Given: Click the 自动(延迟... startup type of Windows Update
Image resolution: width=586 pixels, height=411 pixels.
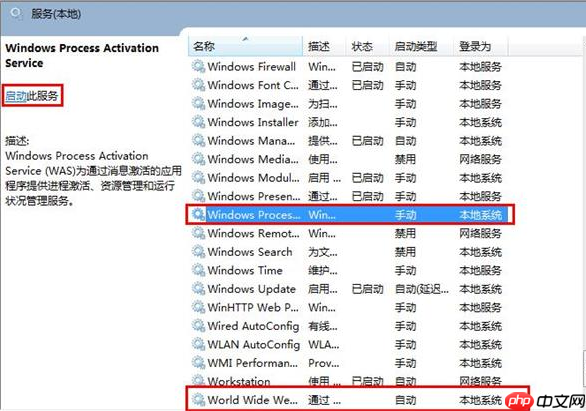Looking at the screenshot, I should point(422,289).
